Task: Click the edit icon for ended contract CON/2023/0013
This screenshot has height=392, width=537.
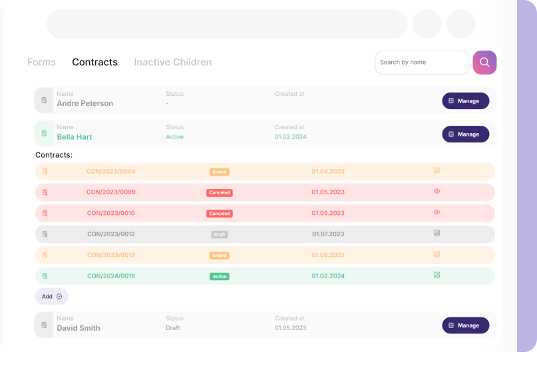Action: pos(437,255)
